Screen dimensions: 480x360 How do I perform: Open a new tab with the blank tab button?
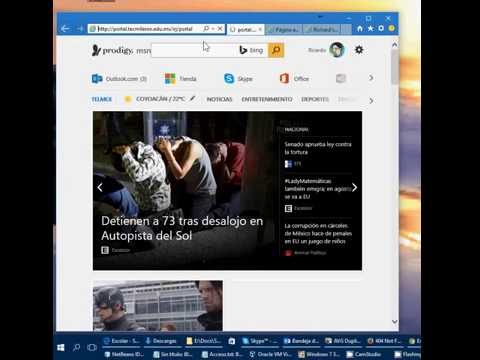pos(346,29)
